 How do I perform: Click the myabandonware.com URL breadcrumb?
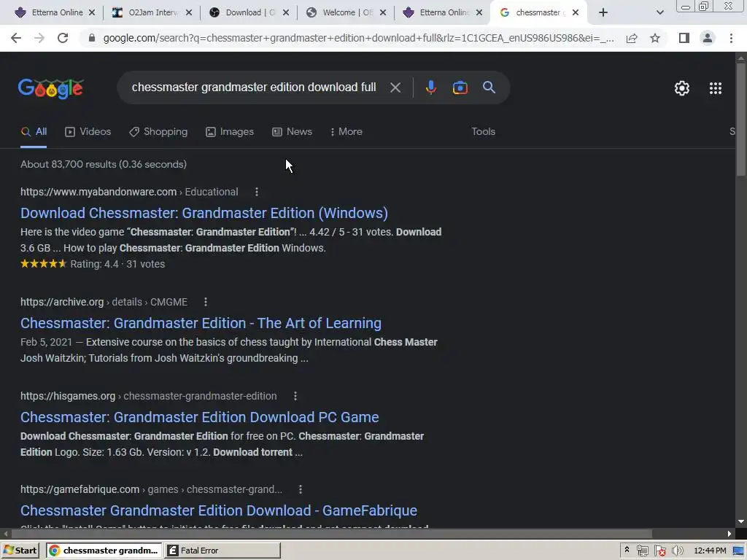(129, 192)
